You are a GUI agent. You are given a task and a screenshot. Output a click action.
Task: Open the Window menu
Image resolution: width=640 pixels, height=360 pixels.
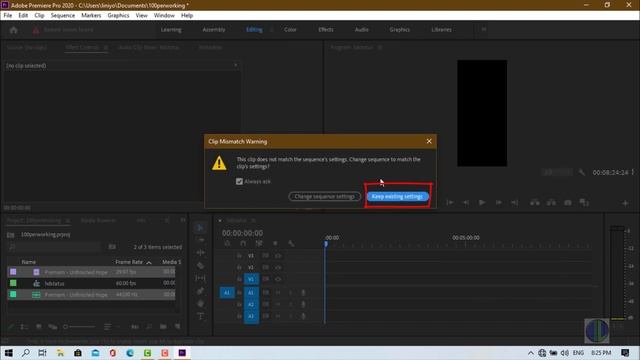point(164,16)
